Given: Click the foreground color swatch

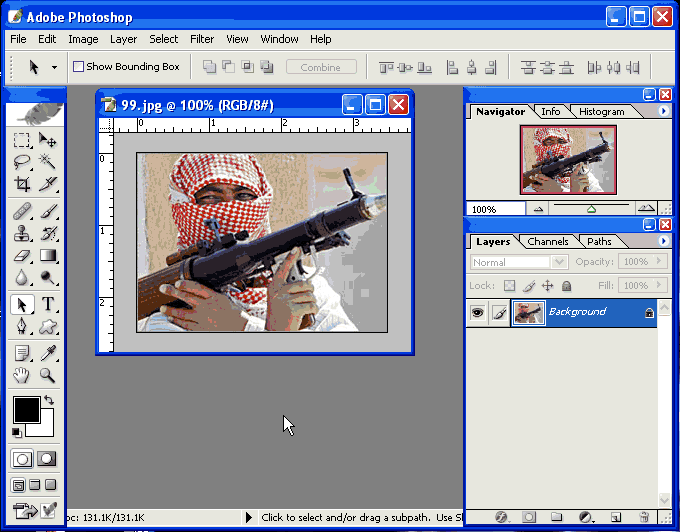Looking at the screenshot, I should (25, 408).
